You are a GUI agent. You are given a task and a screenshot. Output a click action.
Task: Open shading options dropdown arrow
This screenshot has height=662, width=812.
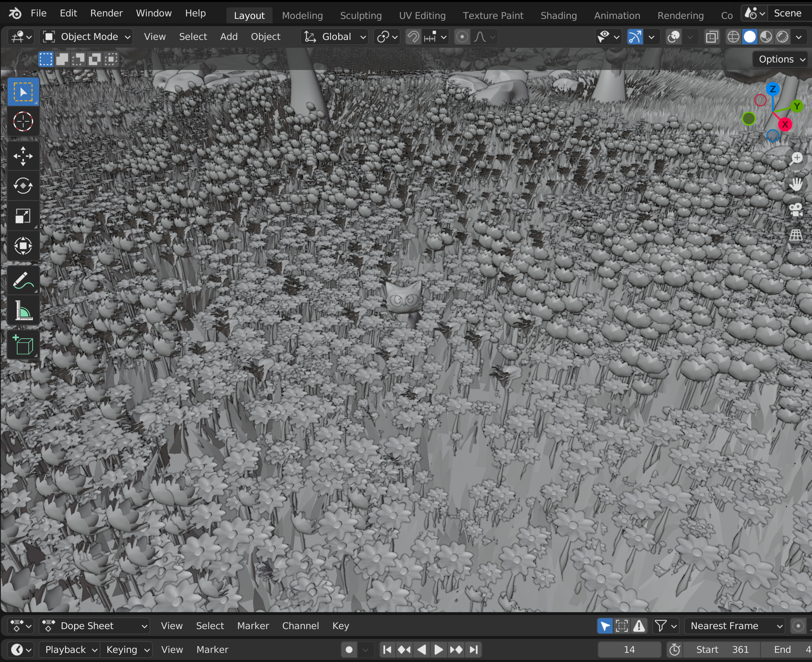click(799, 37)
